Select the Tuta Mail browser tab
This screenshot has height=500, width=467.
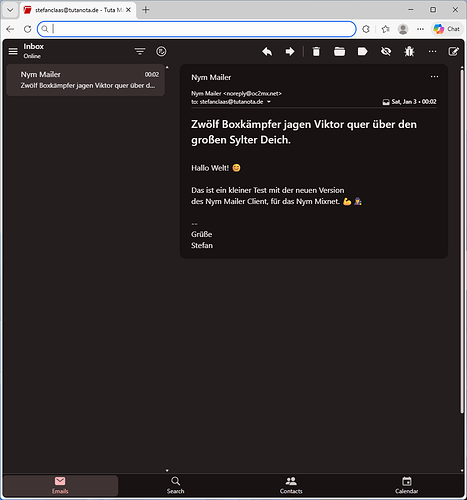(77, 10)
